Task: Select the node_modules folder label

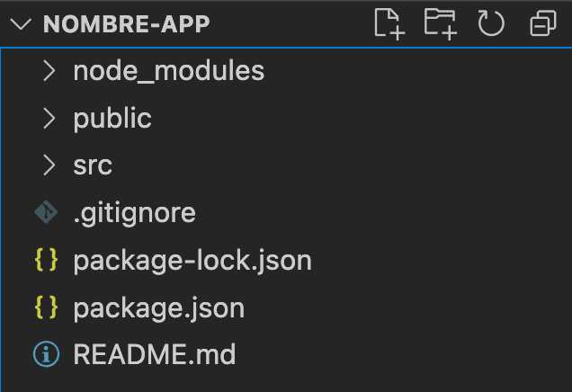Action: tap(168, 71)
